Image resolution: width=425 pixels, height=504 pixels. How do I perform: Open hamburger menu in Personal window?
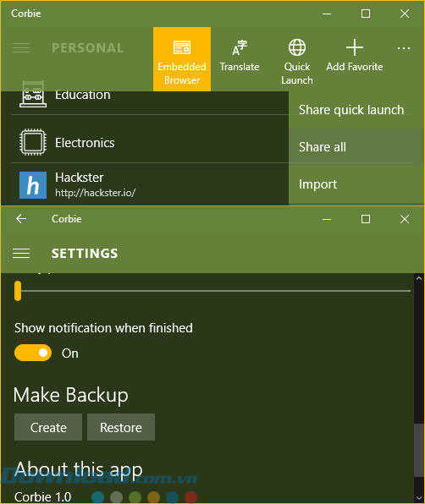[x=21, y=48]
